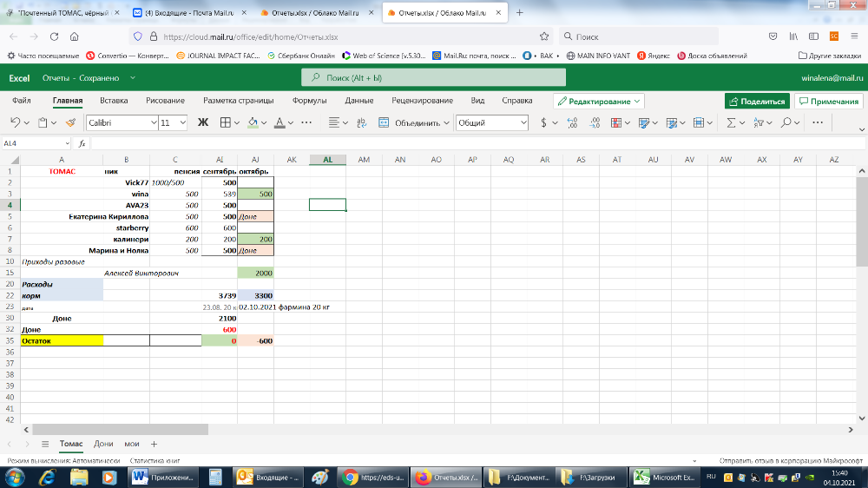868x488 pixels.
Task: Click the Undo arrow icon
Action: coord(15,122)
